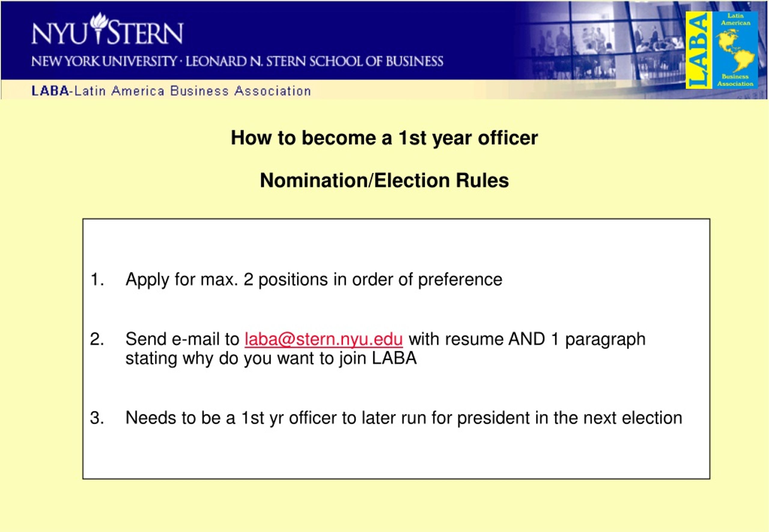Click the NYU Stern torch logo
The image size is (769, 532).
pyautogui.click(x=98, y=28)
